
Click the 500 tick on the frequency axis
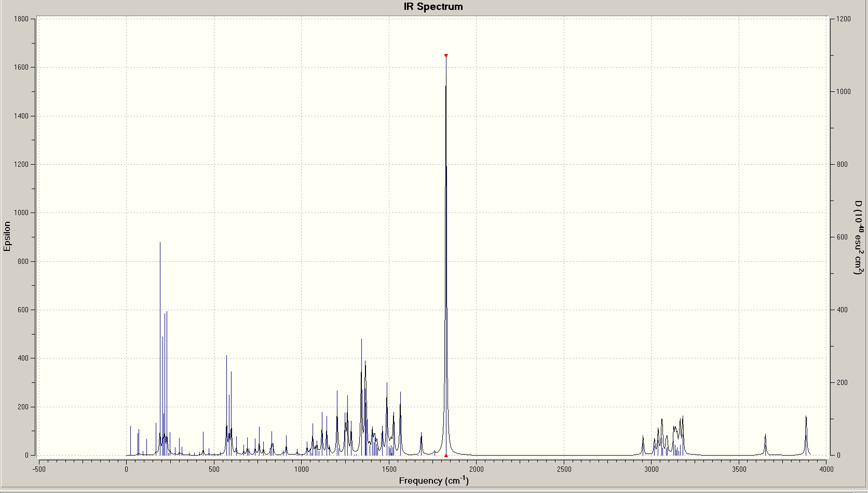pyautogui.click(x=214, y=469)
